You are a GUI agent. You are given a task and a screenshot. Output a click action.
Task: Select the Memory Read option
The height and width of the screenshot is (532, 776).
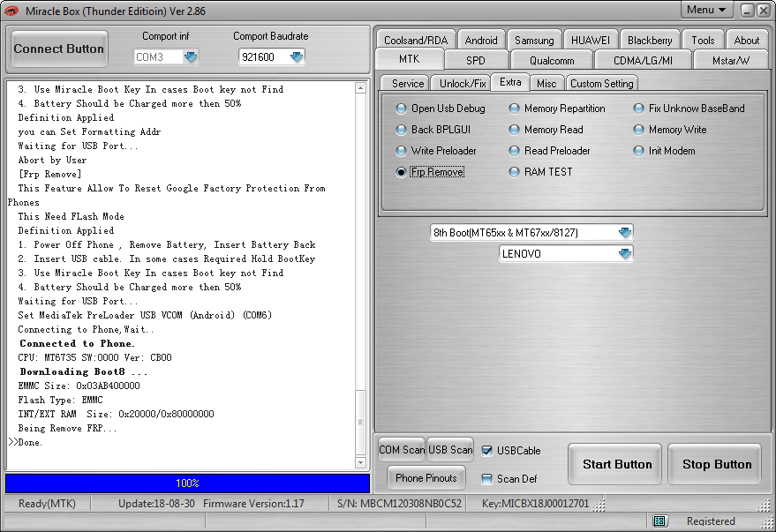tap(546, 130)
